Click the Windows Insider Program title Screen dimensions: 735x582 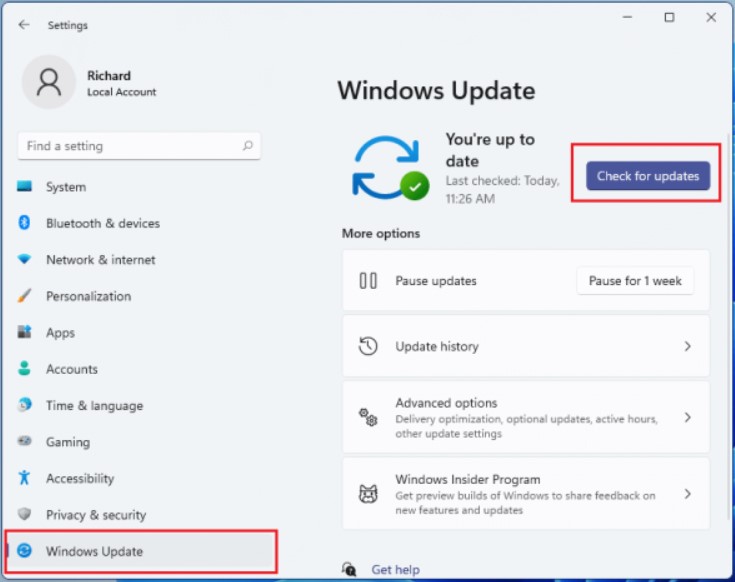click(x=467, y=479)
